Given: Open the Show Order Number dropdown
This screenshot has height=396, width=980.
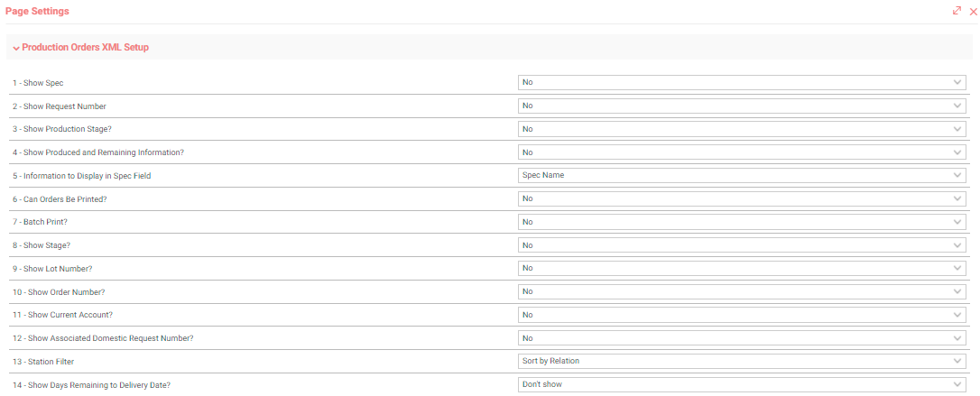Looking at the screenshot, I should [742, 291].
